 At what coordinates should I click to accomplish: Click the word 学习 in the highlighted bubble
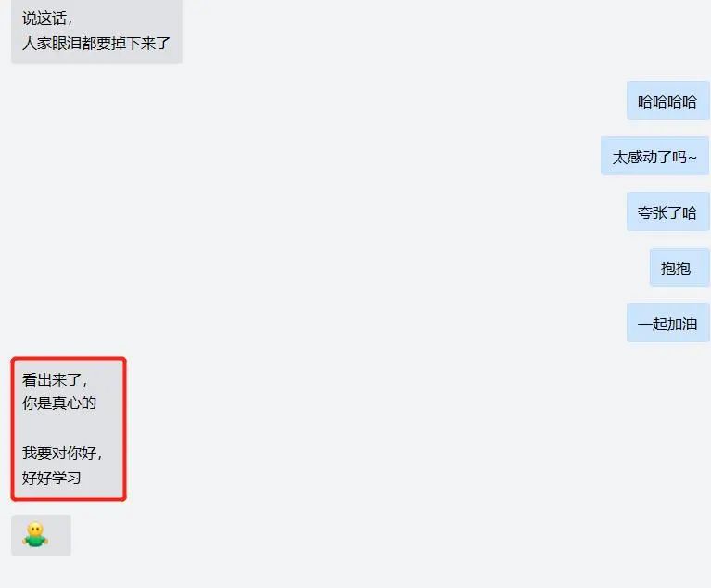[67, 478]
